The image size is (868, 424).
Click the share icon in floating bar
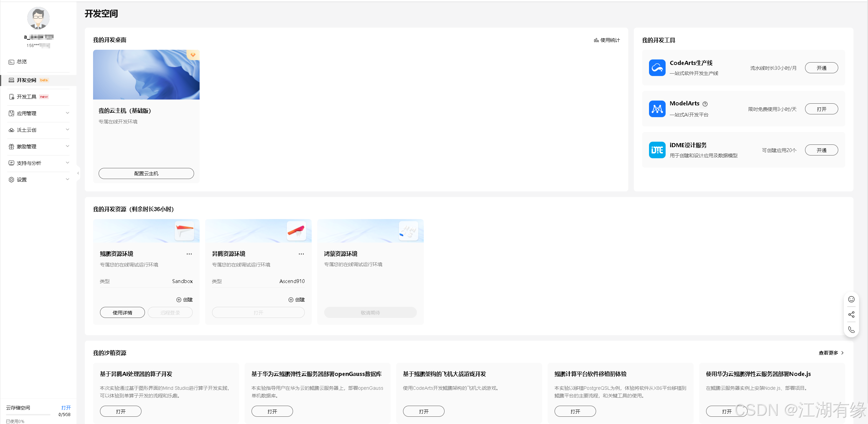(851, 314)
